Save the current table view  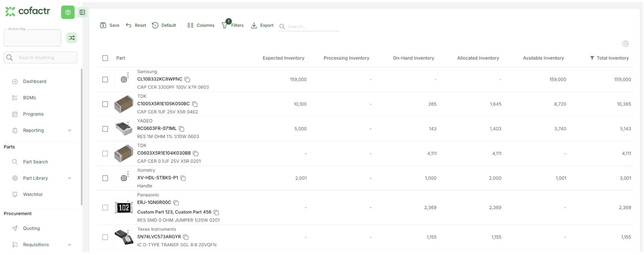110,25
